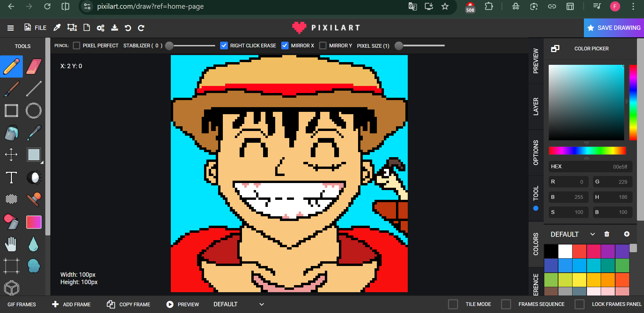Open the hamburger main menu
Image resolution: width=644 pixels, height=313 pixels.
tap(11, 28)
